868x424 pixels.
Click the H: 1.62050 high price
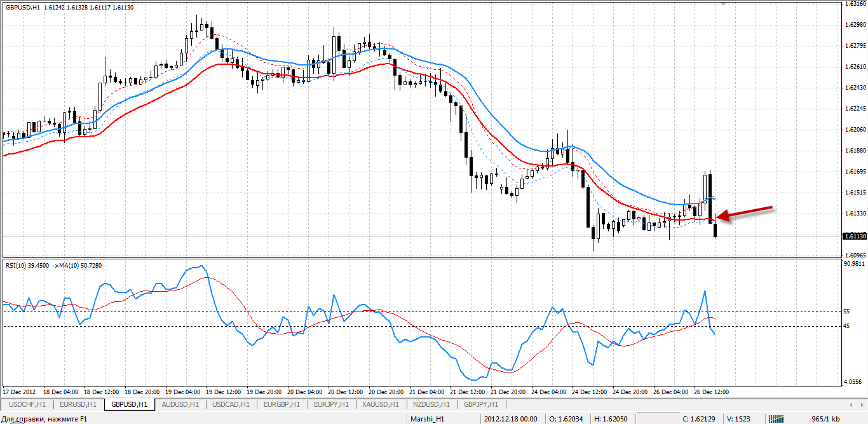(x=610, y=419)
